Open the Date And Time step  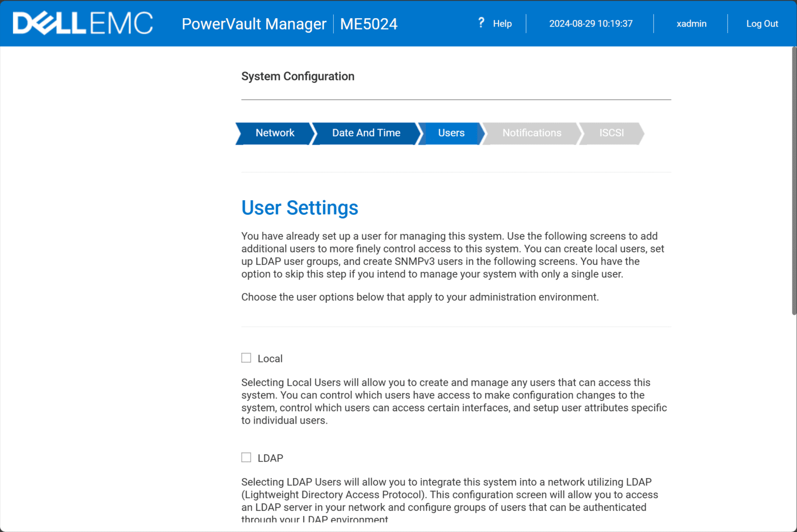(x=366, y=133)
